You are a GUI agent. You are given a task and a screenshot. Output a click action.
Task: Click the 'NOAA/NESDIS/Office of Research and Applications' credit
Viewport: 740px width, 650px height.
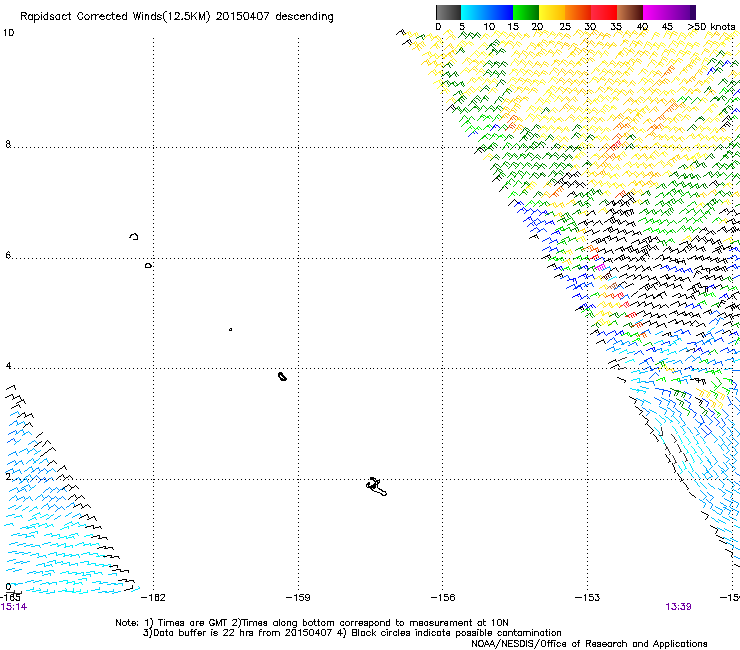click(589, 644)
